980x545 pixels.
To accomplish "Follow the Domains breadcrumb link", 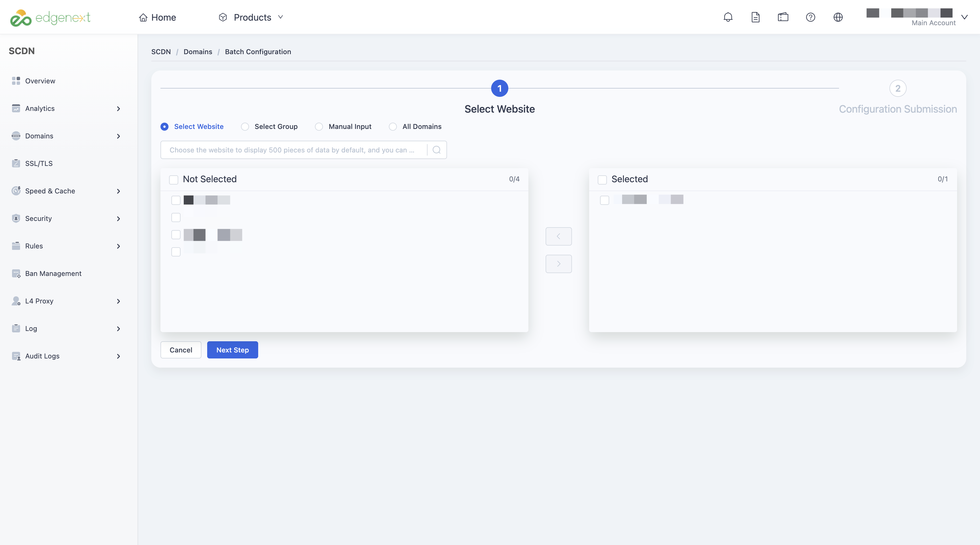I will pyautogui.click(x=198, y=52).
